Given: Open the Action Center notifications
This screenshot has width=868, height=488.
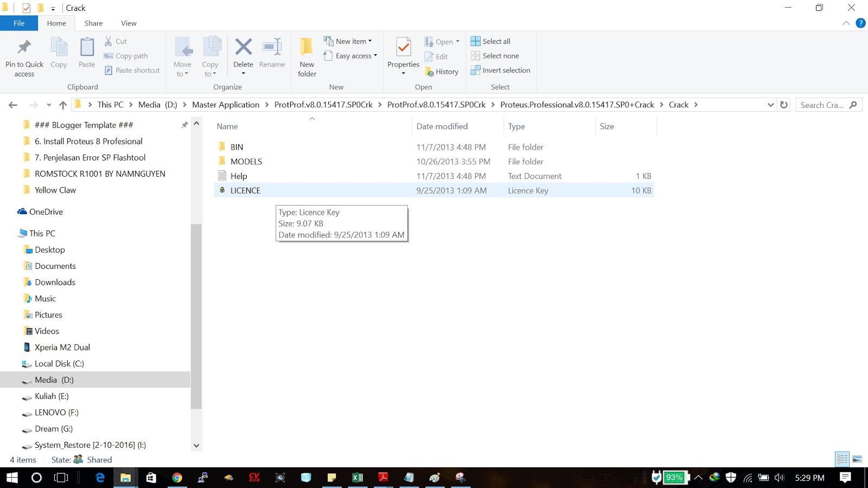Looking at the screenshot, I should click(x=845, y=478).
